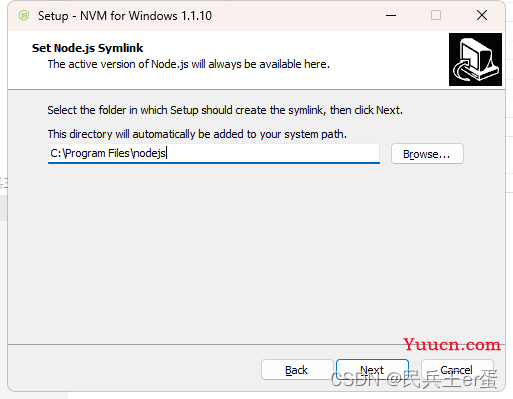Image resolution: width=513 pixels, height=399 pixels.
Task: Go Back to the previous setup step
Action: tap(297, 370)
